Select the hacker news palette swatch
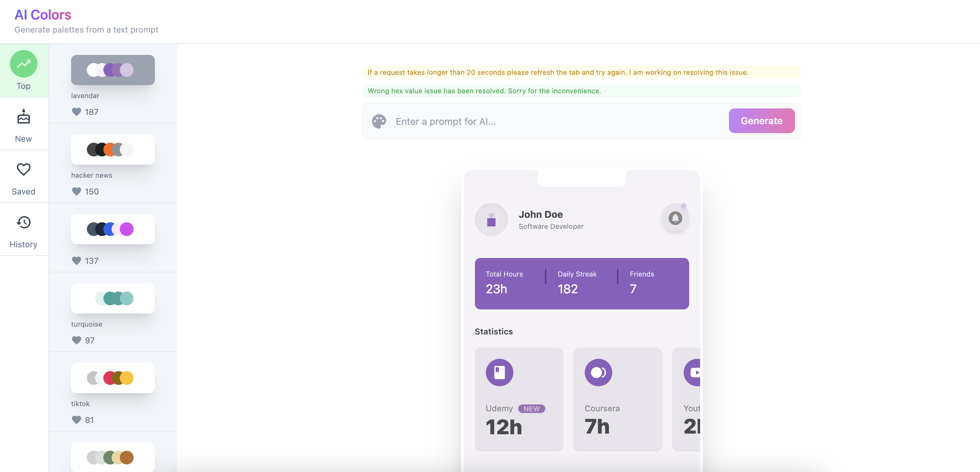The width and height of the screenshot is (980, 472). [113, 149]
